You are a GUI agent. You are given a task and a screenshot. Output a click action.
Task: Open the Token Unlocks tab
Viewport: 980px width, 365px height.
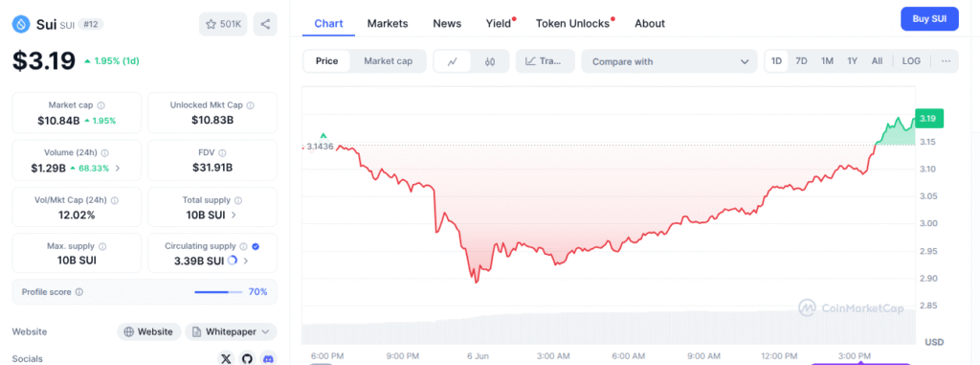[572, 23]
